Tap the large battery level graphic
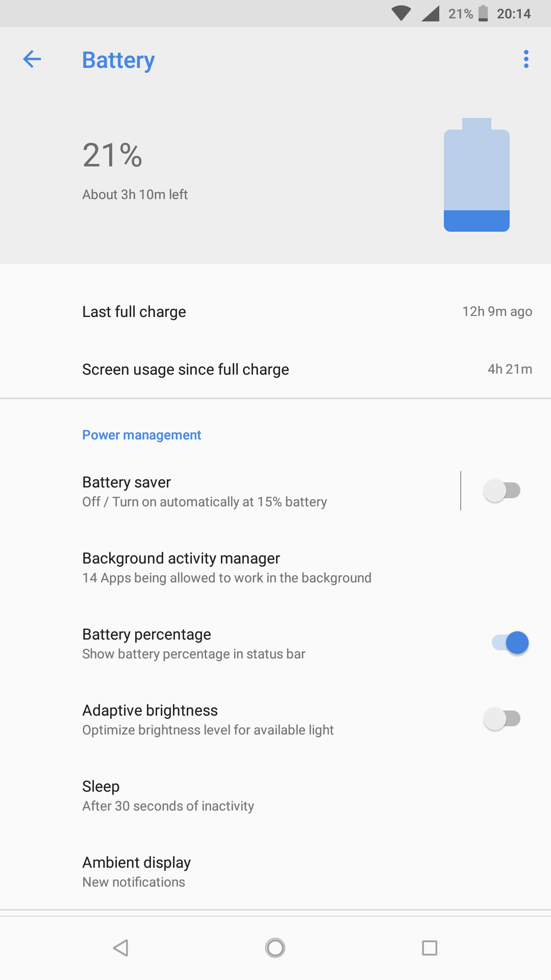This screenshot has height=980, width=551. [477, 175]
